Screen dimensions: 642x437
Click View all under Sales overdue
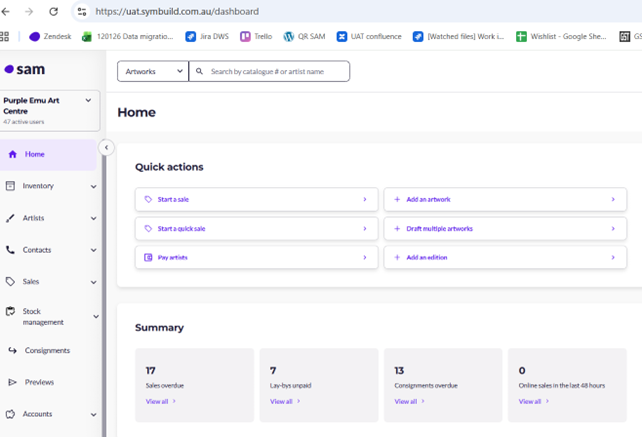[160, 402]
